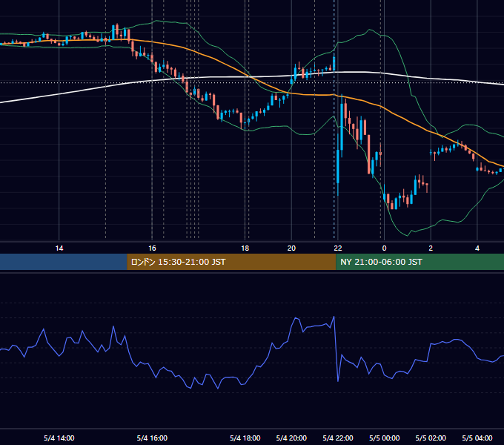504x445 pixels.
Task: Click the 4 hour label on price chart axis
Action: [477, 248]
